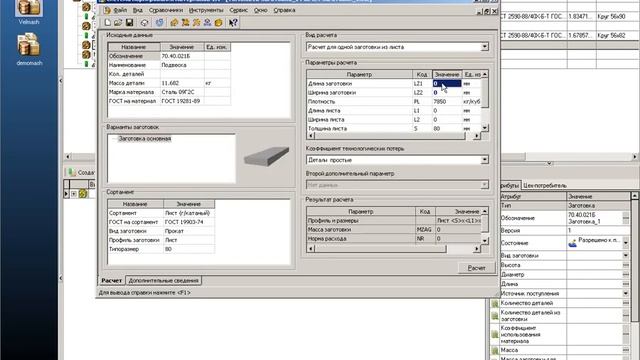Click the ellipsis button for Обозначение attribute
This screenshot has width=640, height=360.
pos(626,218)
